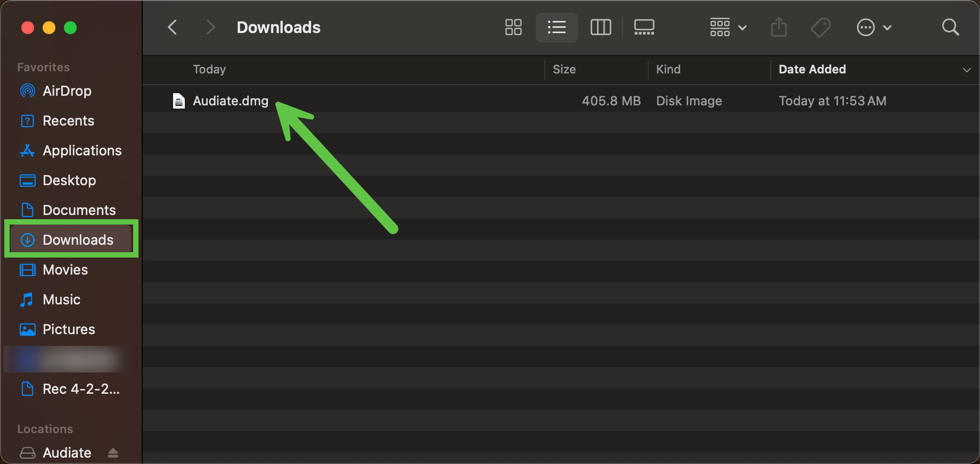Open the Group By dropdown
Viewport: 980px width, 464px height.
point(728,27)
